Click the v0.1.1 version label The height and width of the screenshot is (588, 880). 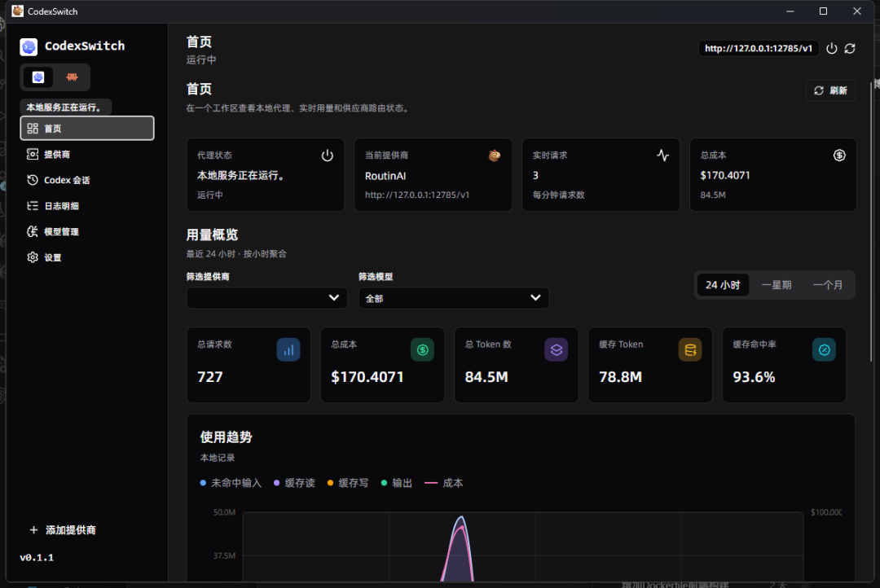(37, 558)
